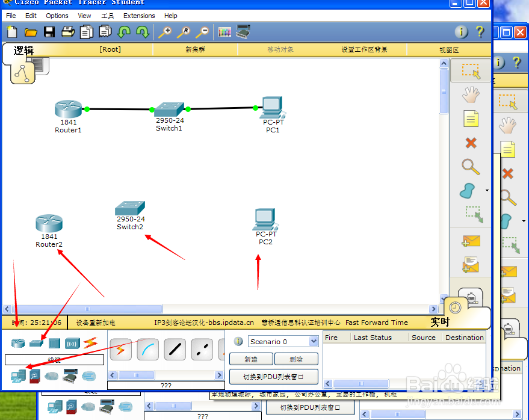
Task: Open a file with the folder icon
Action: click(31, 32)
